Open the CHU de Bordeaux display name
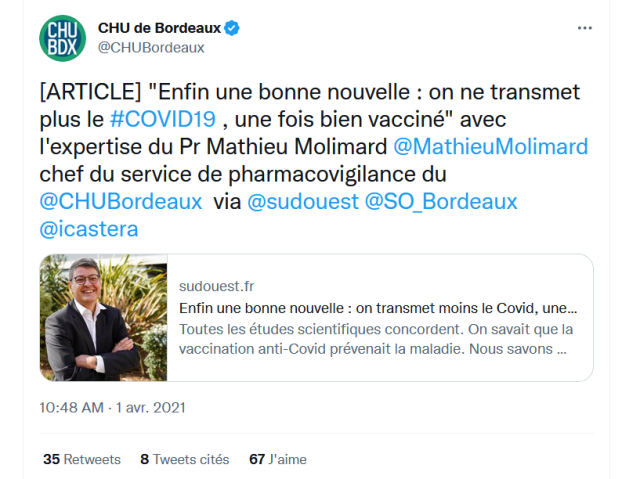 159,28
